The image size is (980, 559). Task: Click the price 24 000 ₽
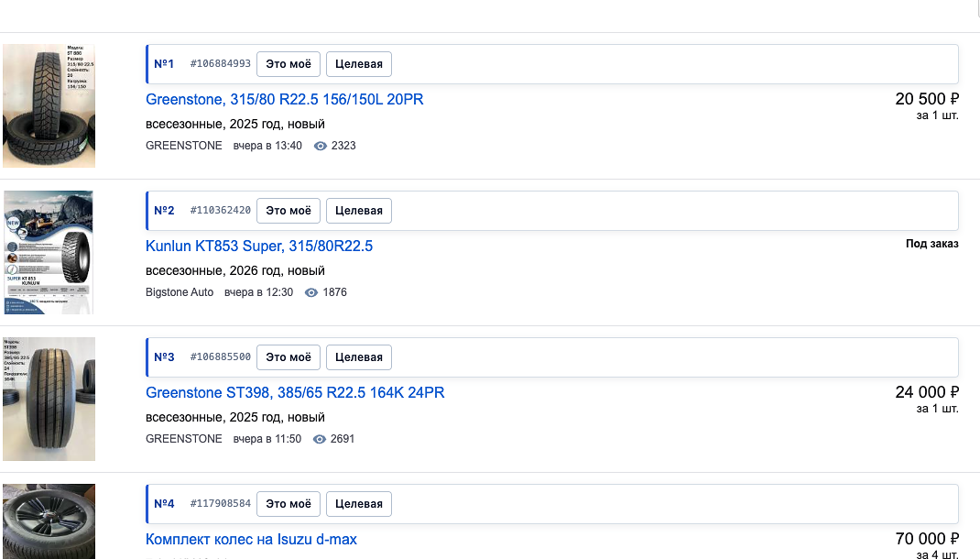pos(927,393)
